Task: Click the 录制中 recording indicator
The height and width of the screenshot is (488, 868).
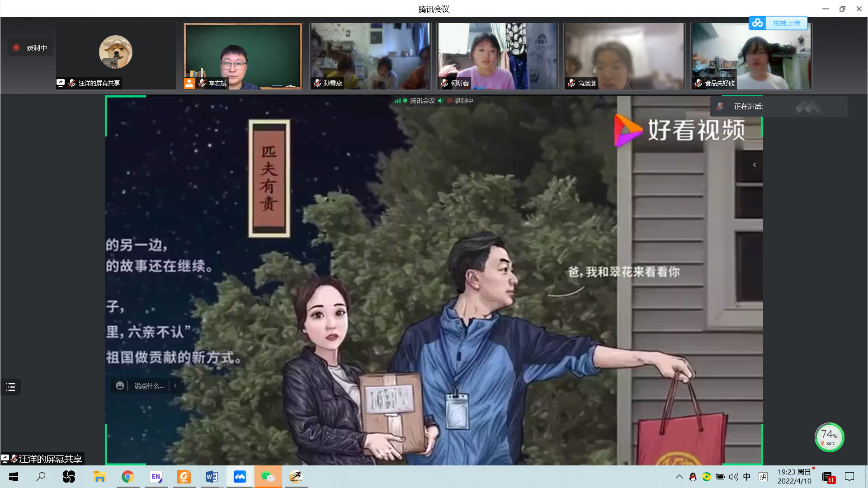Action: (30, 47)
